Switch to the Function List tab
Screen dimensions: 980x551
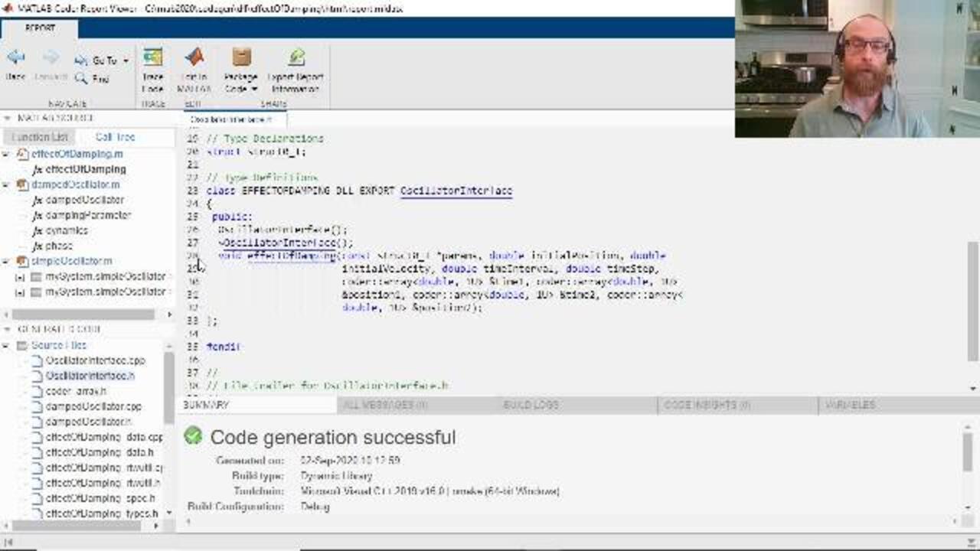pos(40,137)
